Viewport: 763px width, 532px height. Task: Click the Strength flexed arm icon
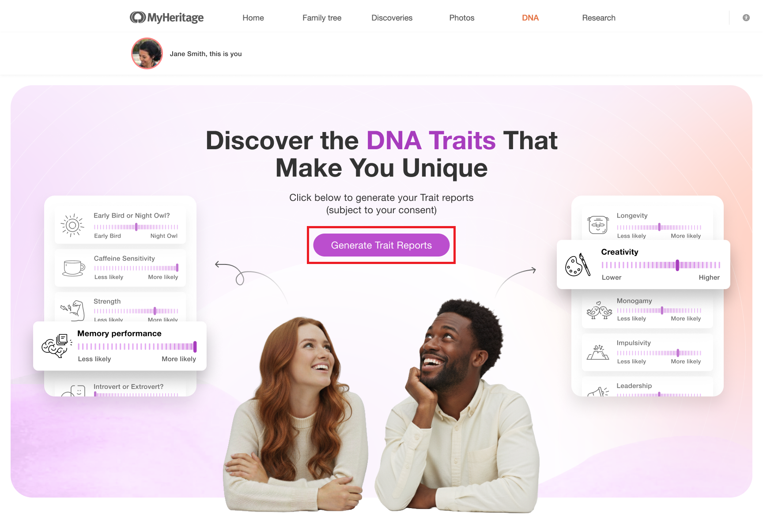point(73,310)
